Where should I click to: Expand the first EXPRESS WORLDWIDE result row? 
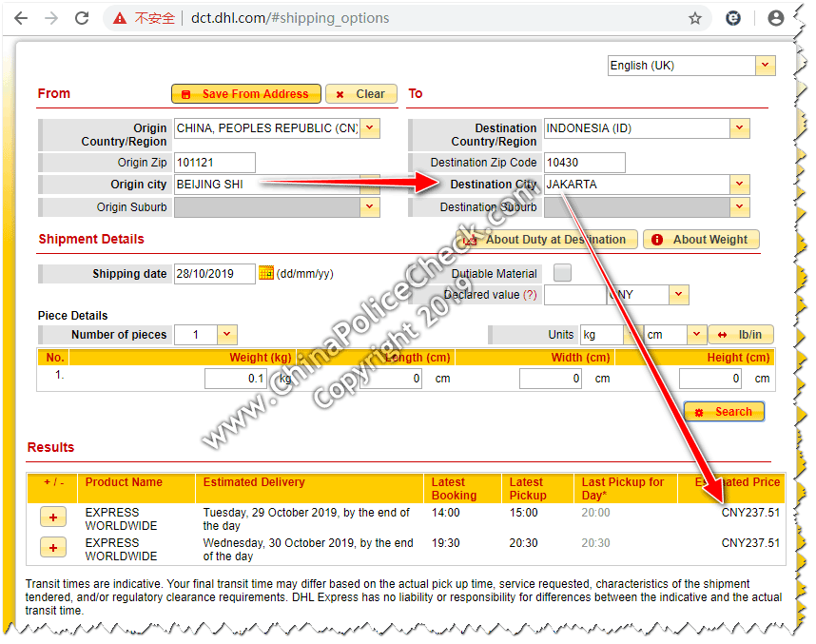click(x=53, y=517)
